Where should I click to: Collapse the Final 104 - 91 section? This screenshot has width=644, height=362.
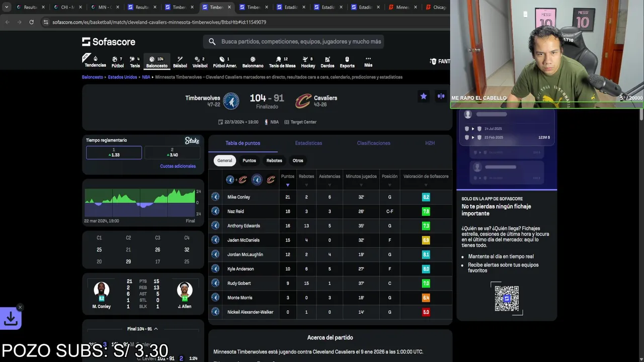point(143,329)
